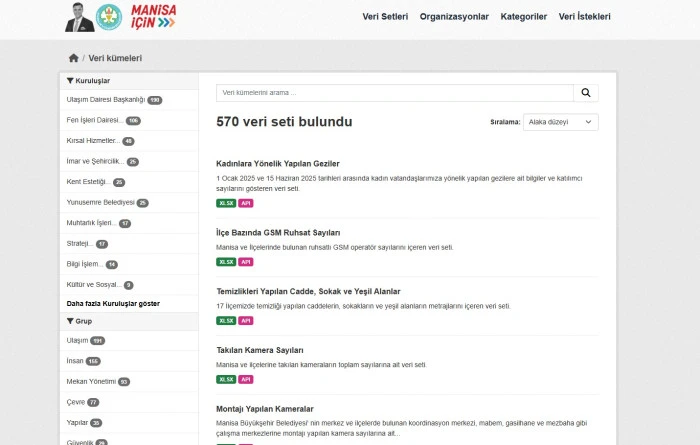Select the Çevre group filter
This screenshot has width=700, height=445.
pos(76,402)
